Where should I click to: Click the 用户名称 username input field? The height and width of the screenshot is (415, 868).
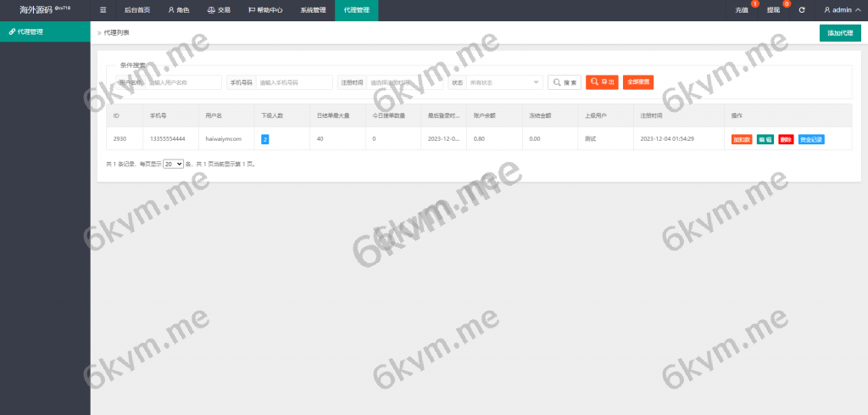click(185, 82)
